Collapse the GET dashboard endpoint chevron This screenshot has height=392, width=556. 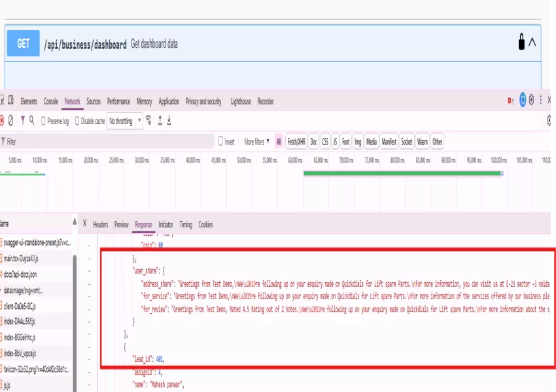point(532,42)
